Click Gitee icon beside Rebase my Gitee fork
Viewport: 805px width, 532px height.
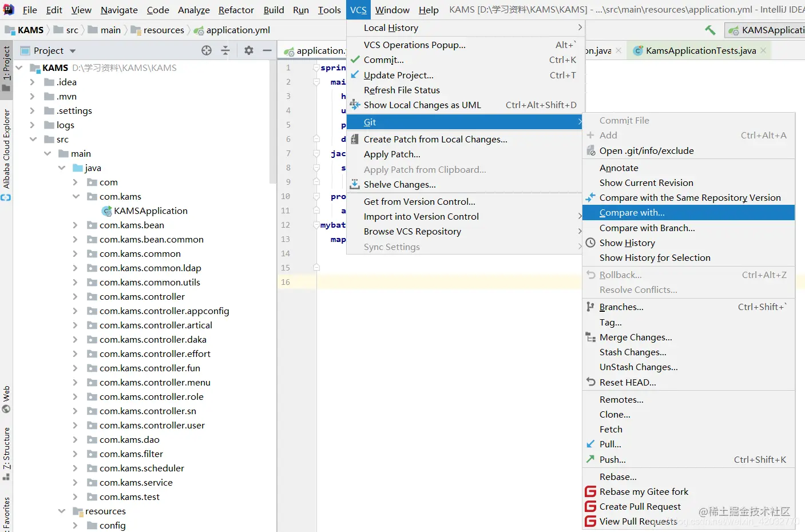(591, 491)
